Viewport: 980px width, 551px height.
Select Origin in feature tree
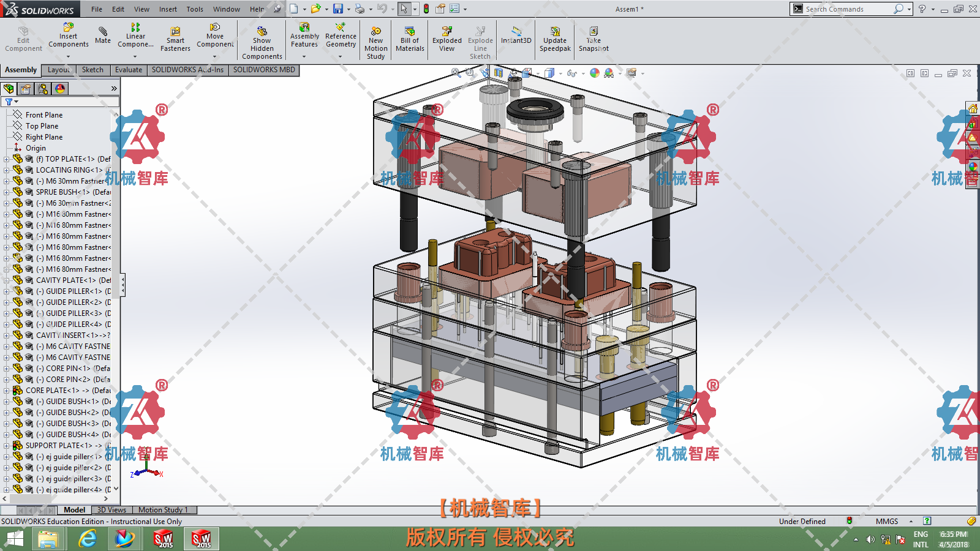pyautogui.click(x=36, y=148)
